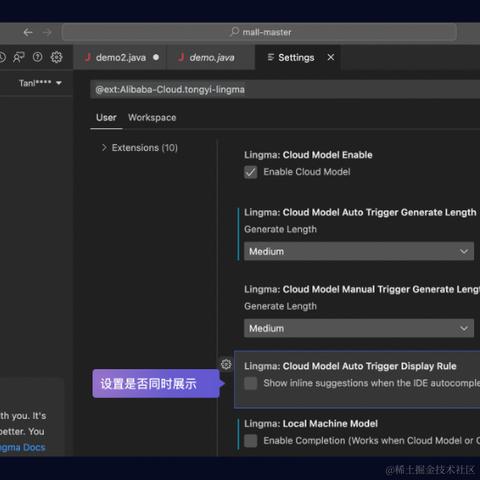Screen dimensions: 480x480
Task: Open the Lingma Docs link
Action: [x=22, y=447]
